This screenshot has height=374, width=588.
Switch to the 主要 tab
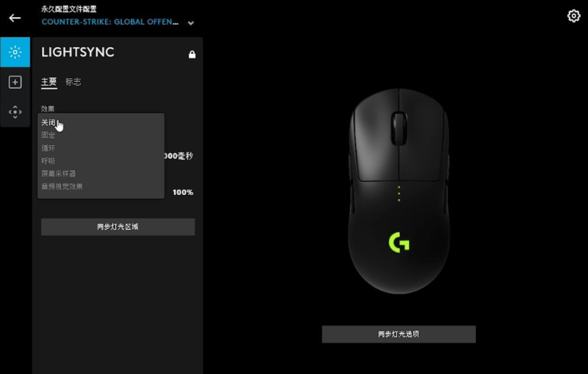[49, 82]
